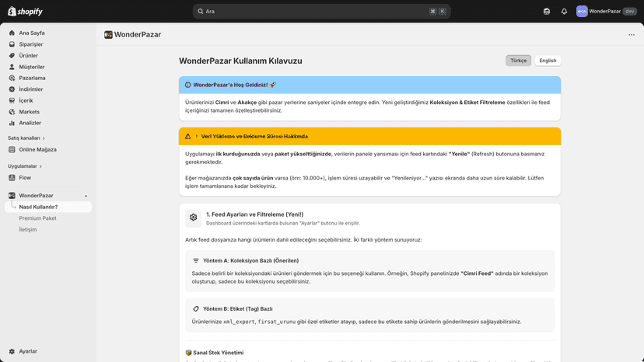Click the Analizler bar chart icon

12,123
